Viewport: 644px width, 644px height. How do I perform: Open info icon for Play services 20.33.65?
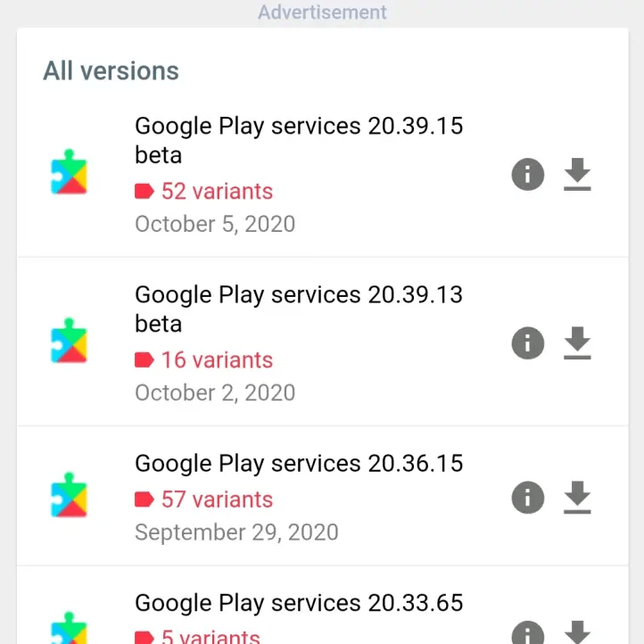tap(527, 633)
